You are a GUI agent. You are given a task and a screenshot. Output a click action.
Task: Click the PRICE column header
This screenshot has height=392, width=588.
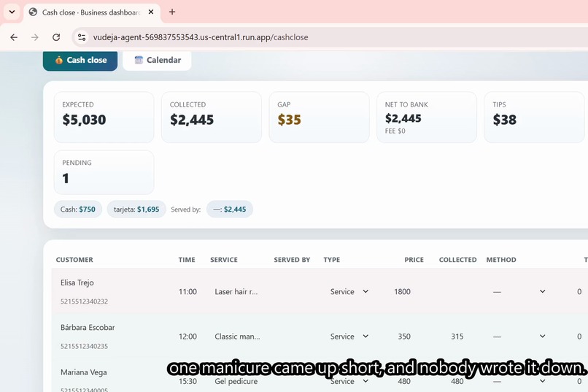pos(414,260)
